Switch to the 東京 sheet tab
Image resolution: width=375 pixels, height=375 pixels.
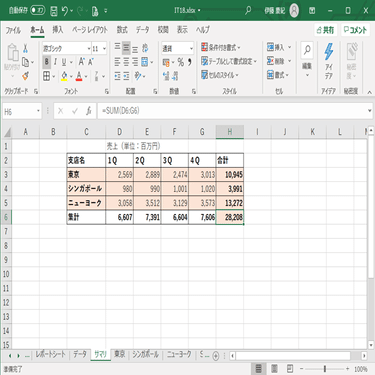coord(119,354)
